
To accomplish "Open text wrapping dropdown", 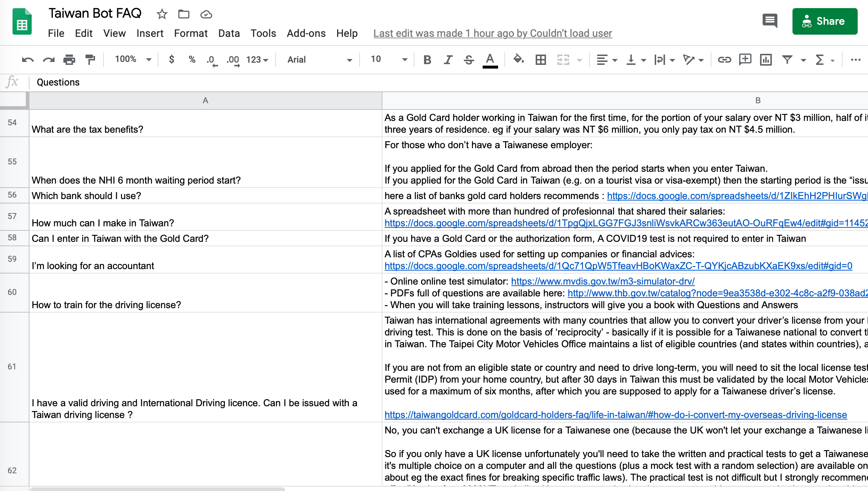I will [x=664, y=60].
